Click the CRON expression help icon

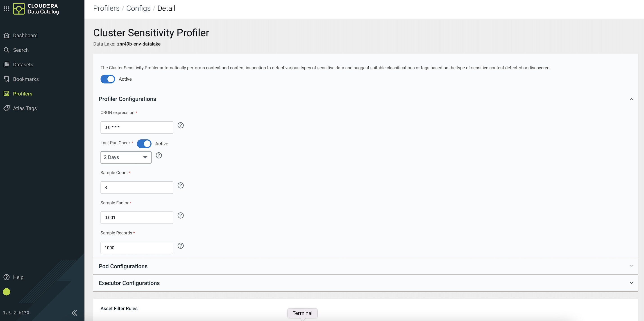(181, 125)
